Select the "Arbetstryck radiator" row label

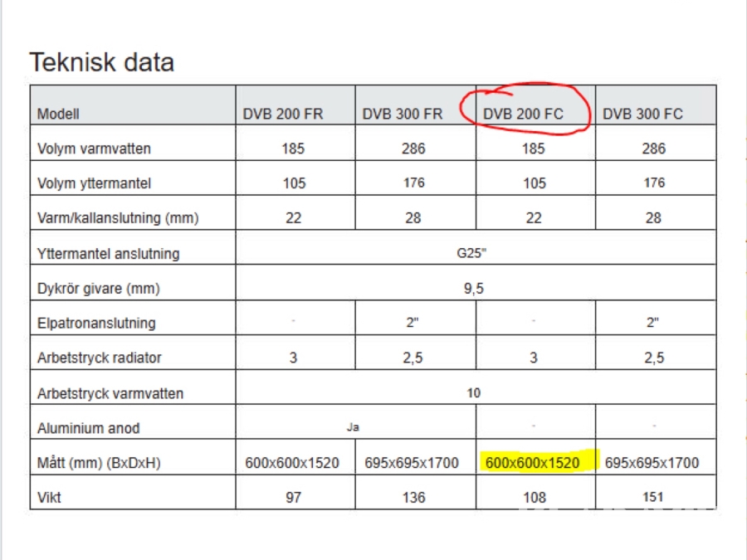point(100,358)
